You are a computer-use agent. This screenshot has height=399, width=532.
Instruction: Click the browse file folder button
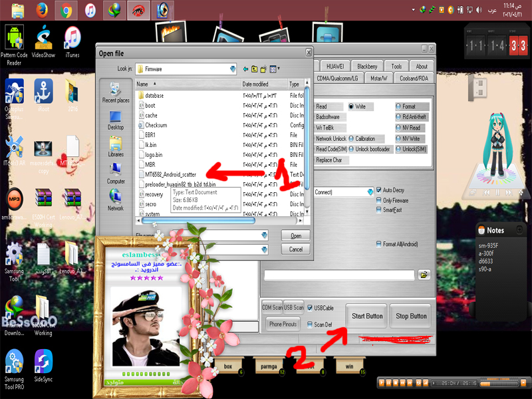pyautogui.click(x=424, y=275)
